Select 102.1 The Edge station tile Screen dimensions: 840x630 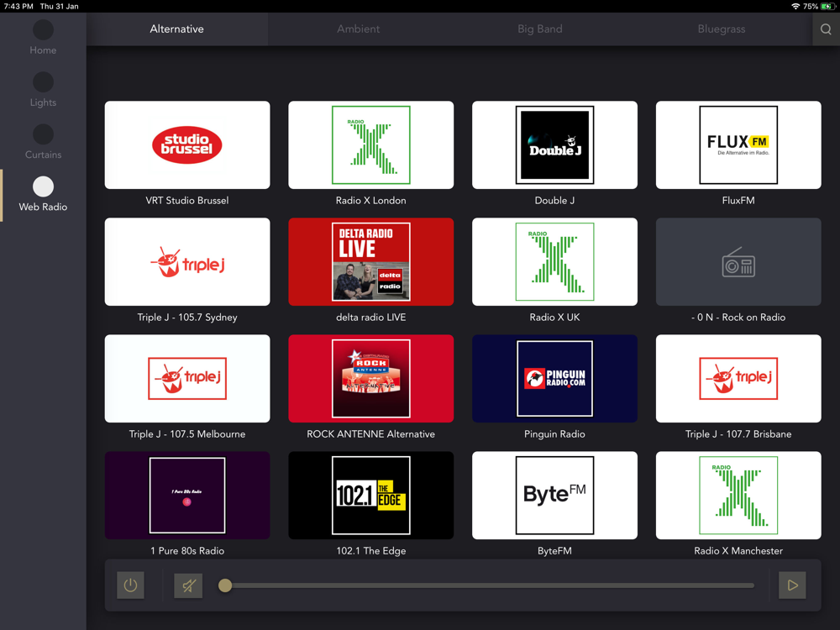click(371, 496)
